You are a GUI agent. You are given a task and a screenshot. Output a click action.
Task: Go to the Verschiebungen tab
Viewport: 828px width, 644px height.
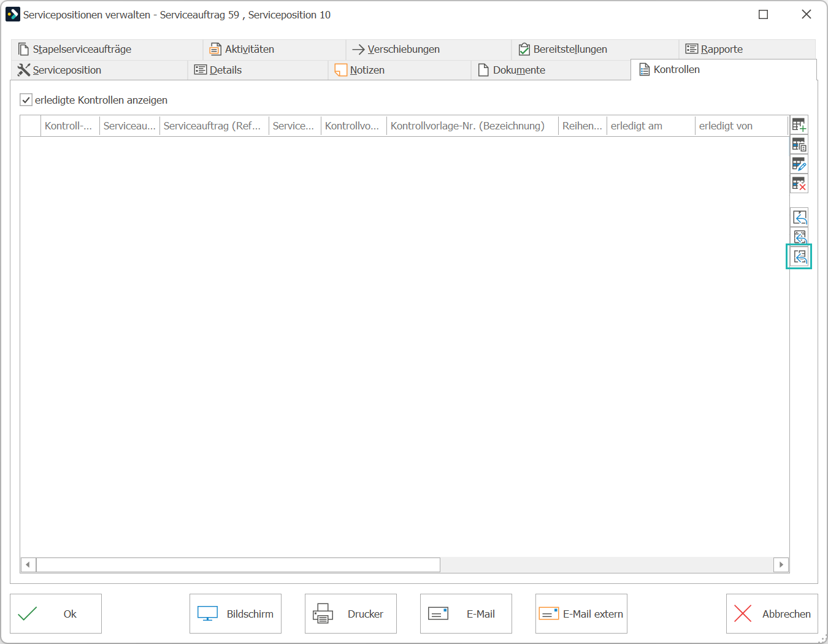pyautogui.click(x=429, y=49)
